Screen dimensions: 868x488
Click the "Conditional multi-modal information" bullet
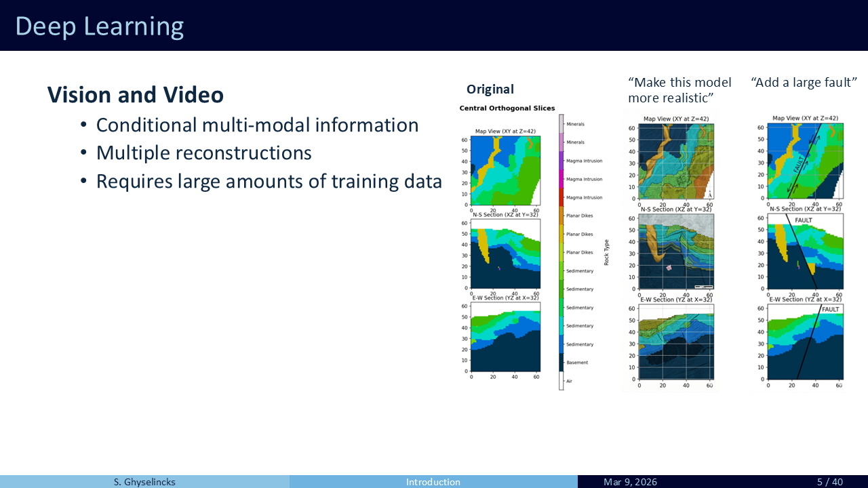coord(257,125)
